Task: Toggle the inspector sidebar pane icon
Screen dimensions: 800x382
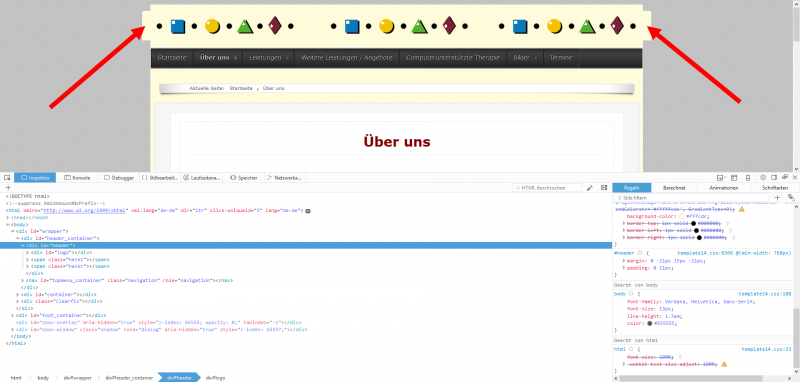Action: pyautogui.click(x=604, y=188)
